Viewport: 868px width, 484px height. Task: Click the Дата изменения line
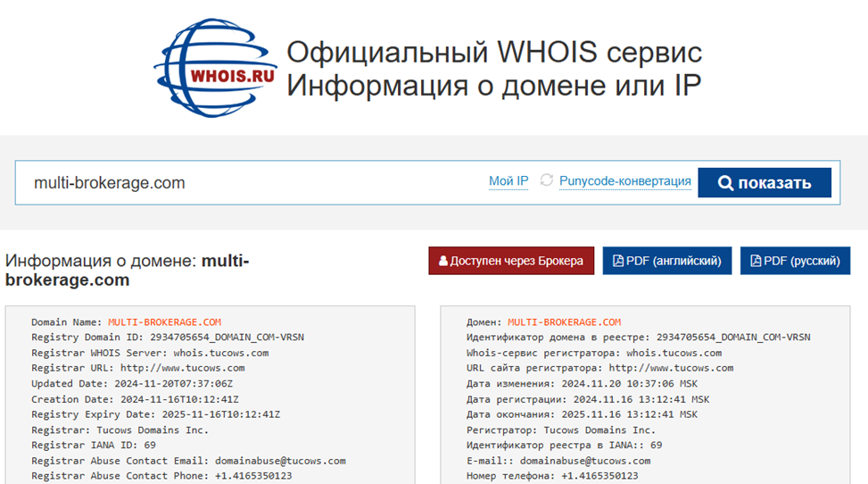tap(582, 383)
